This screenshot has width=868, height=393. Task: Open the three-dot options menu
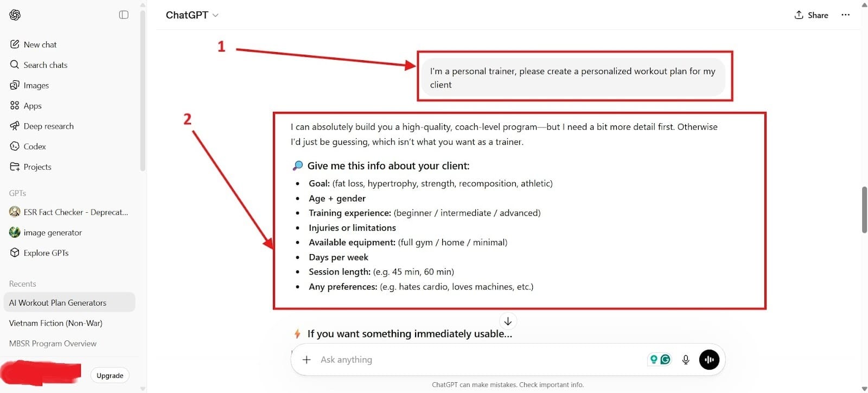(x=845, y=15)
